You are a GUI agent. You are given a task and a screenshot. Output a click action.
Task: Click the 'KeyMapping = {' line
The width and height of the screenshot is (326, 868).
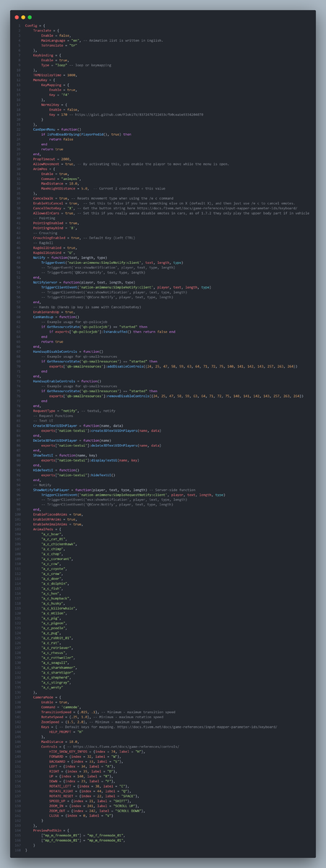pos(55,85)
